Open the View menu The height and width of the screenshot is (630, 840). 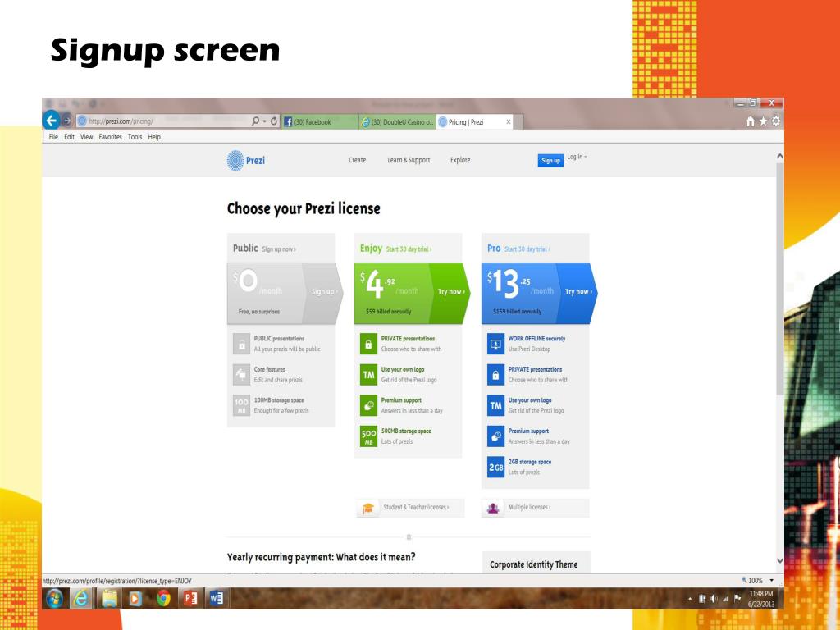pyautogui.click(x=87, y=137)
